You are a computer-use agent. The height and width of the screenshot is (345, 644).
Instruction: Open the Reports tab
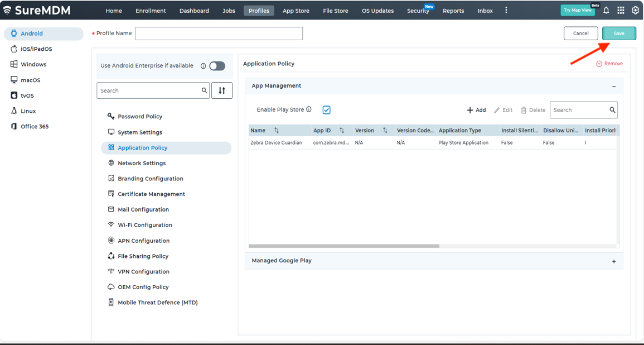(x=453, y=11)
